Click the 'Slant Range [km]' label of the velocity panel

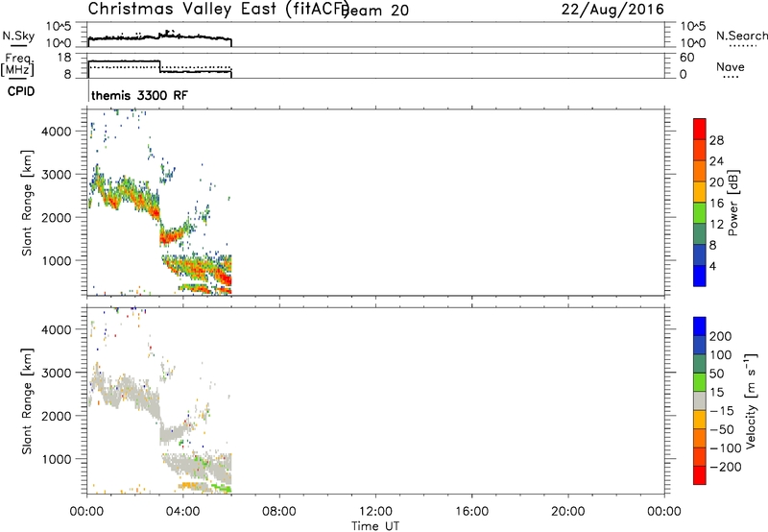click(27, 401)
